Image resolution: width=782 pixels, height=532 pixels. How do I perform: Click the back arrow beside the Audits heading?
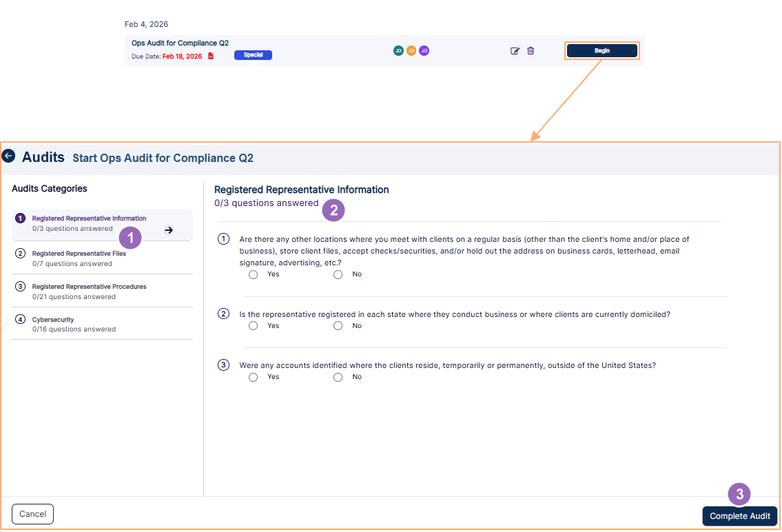(9, 156)
